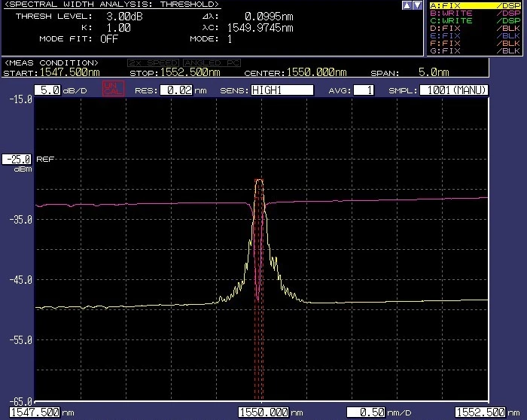The width and height of the screenshot is (527, 420).
Task: Click the 1550.000 nm center wavelength box
Action: click(x=263, y=412)
